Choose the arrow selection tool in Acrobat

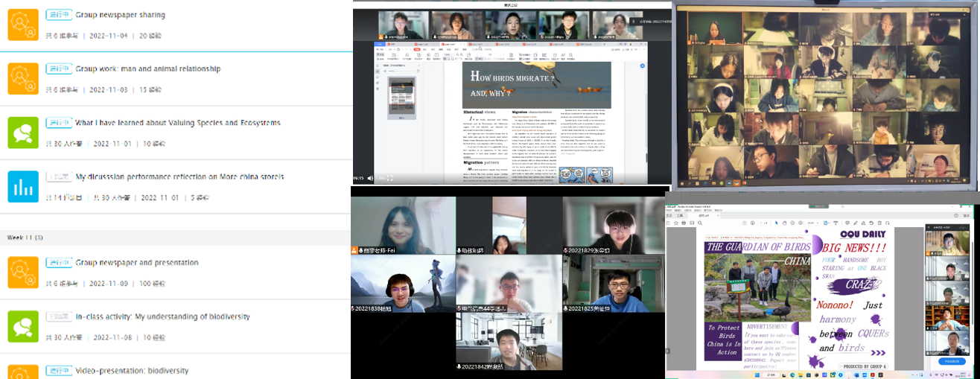click(776, 223)
